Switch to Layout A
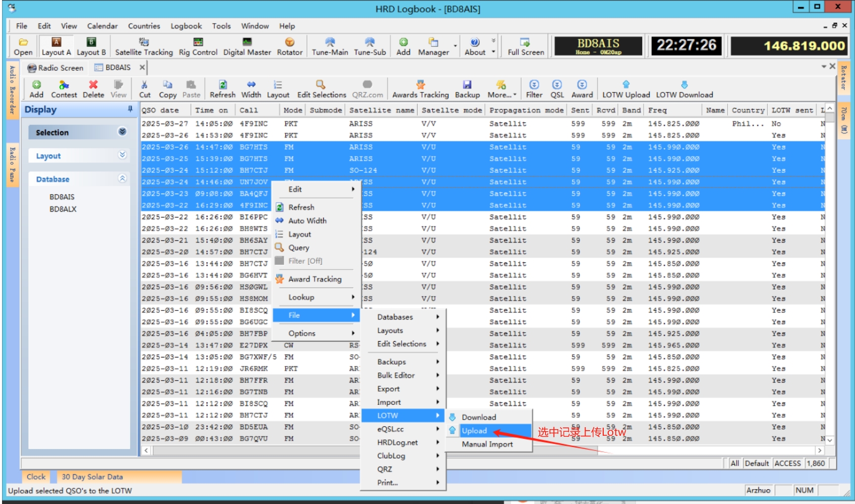 pos(56,47)
